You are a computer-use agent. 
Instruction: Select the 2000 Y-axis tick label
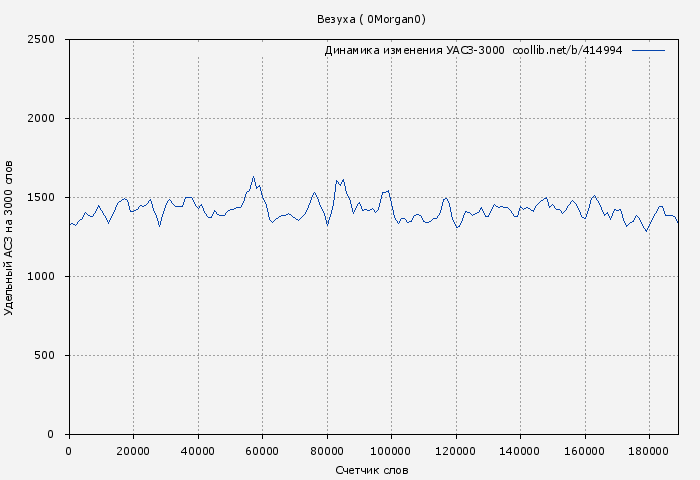tap(47, 119)
